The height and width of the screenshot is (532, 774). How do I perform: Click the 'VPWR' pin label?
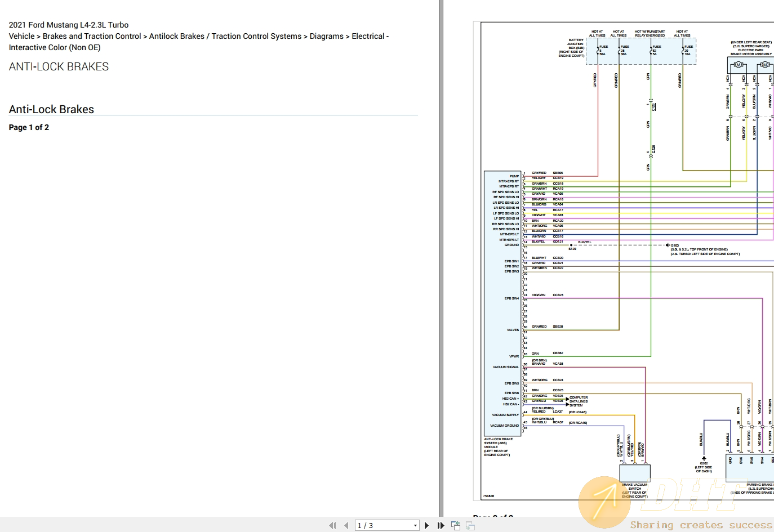click(x=514, y=356)
